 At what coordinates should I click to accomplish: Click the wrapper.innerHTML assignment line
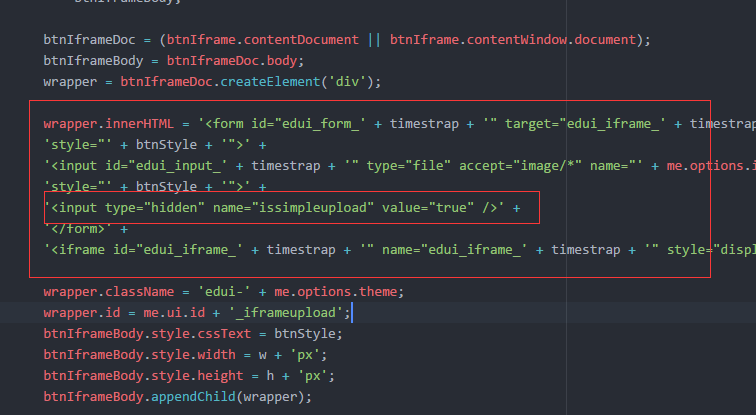click(x=400, y=124)
